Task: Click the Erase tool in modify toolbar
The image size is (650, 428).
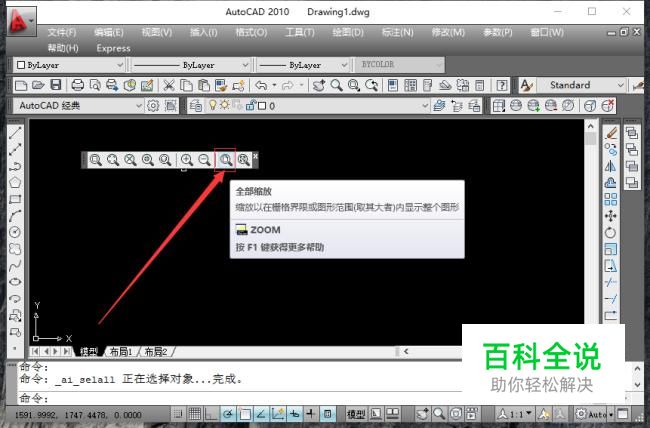Action: tap(611, 133)
